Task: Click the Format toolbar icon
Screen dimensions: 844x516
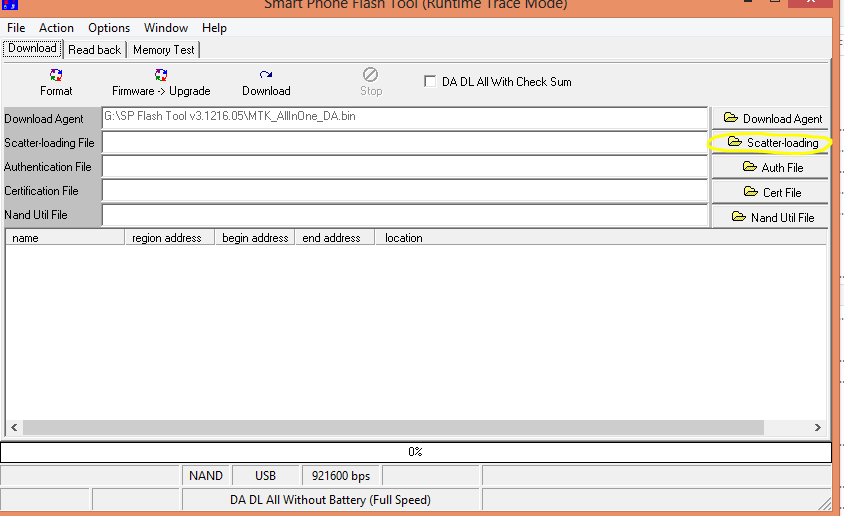Action: [55, 75]
